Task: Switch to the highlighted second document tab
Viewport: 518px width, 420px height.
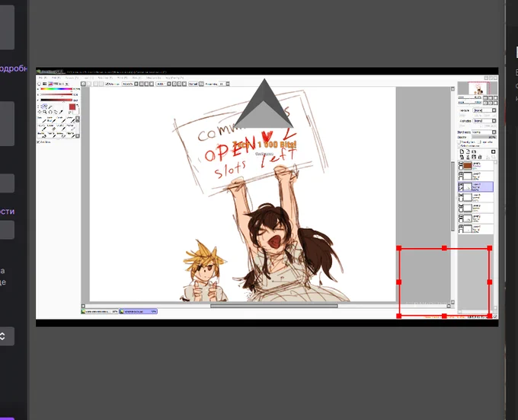Action: pyautogui.click(x=138, y=311)
